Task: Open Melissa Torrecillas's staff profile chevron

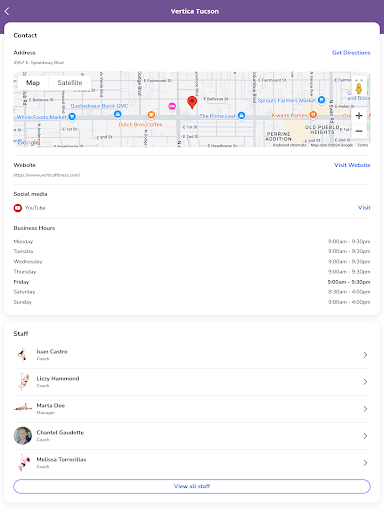Action: (365, 463)
